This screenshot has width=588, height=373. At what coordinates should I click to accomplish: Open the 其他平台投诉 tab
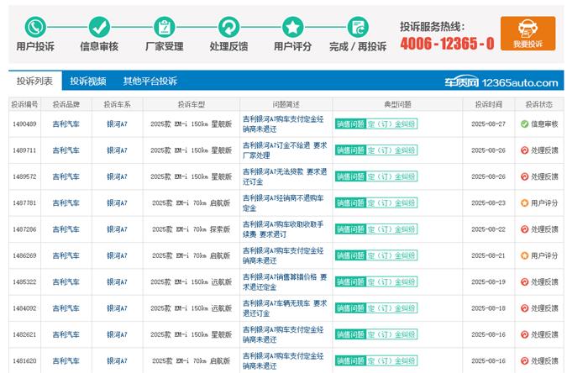click(150, 81)
